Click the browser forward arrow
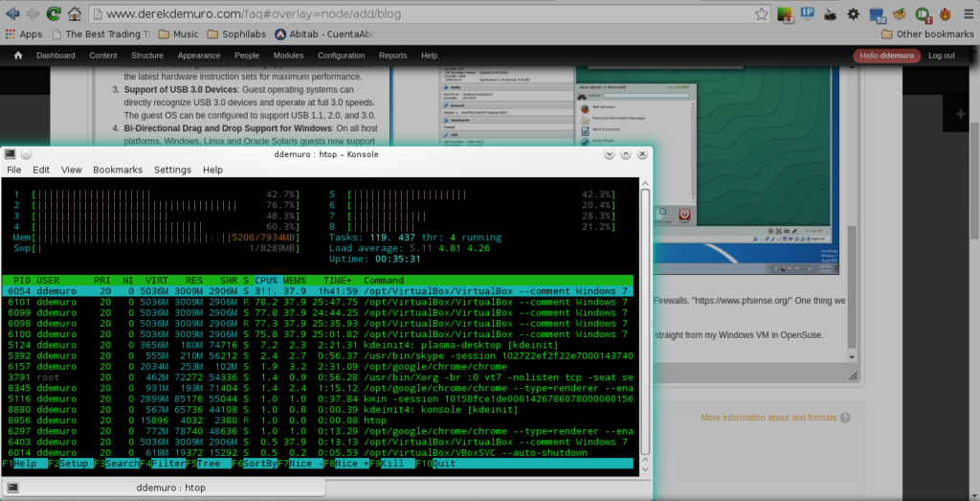The height and width of the screenshot is (501, 980). (33, 12)
